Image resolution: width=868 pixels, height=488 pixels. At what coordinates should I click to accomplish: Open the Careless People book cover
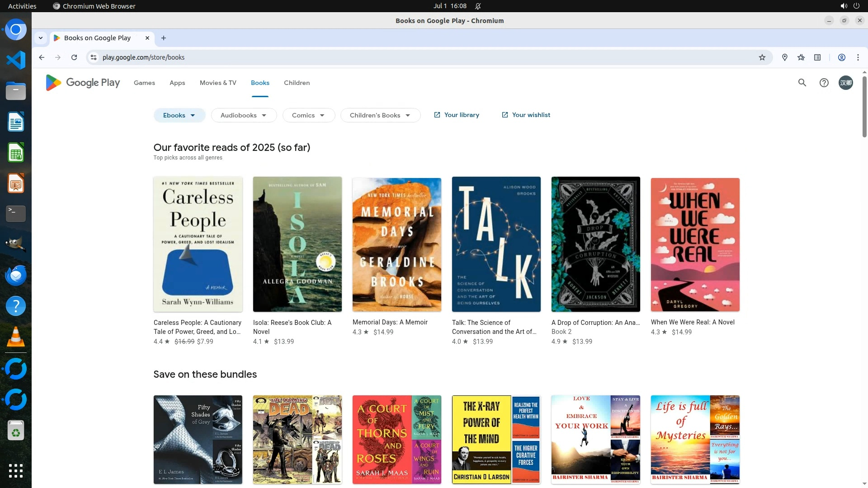point(198,244)
